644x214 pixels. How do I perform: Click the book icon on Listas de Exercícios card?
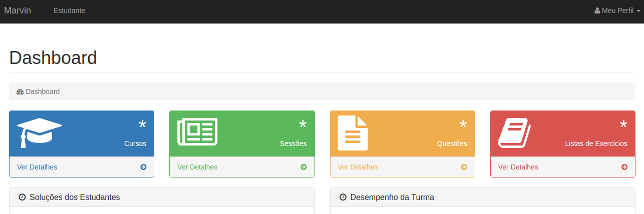(514, 133)
